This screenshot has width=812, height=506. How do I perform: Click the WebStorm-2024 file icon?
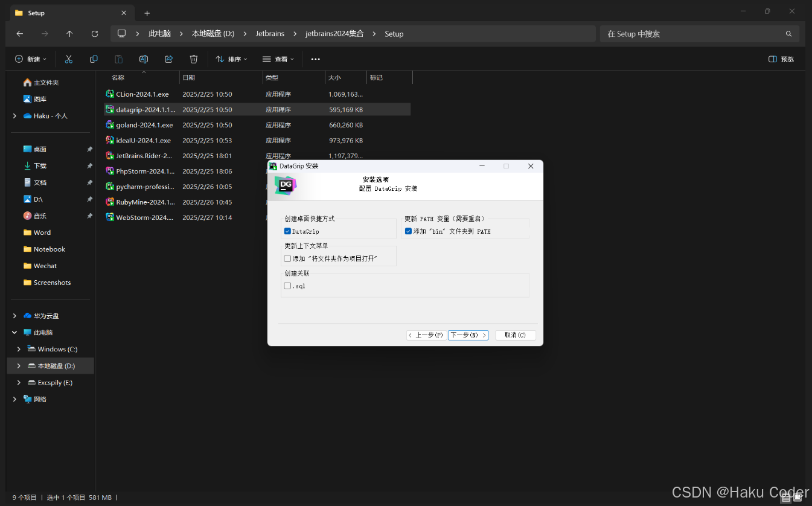coord(110,217)
